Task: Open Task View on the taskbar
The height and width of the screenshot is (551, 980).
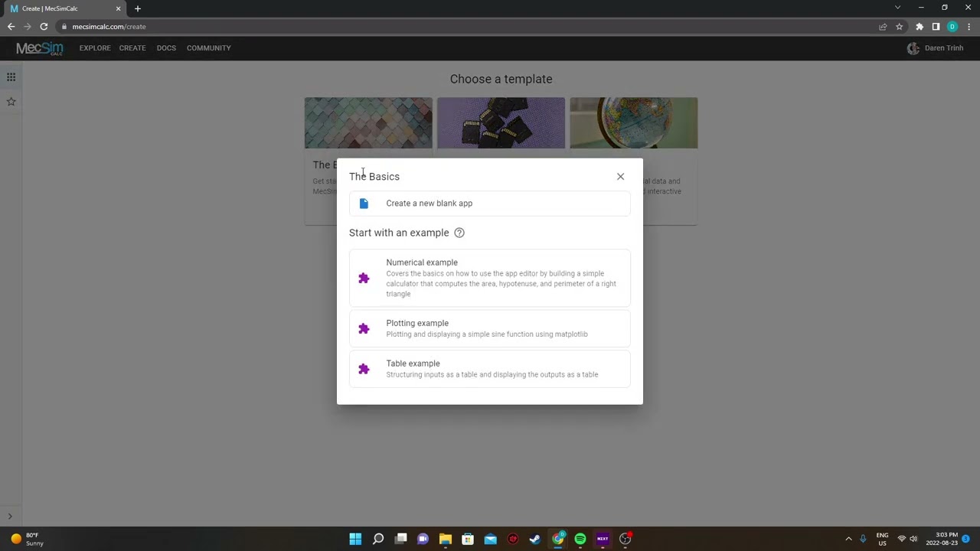Action: (x=400, y=539)
